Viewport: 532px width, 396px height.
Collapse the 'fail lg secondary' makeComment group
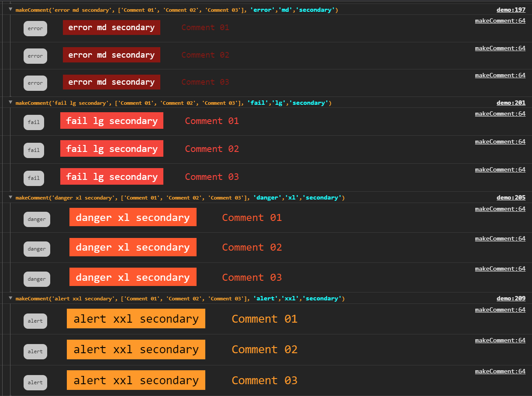pyautogui.click(x=10, y=102)
